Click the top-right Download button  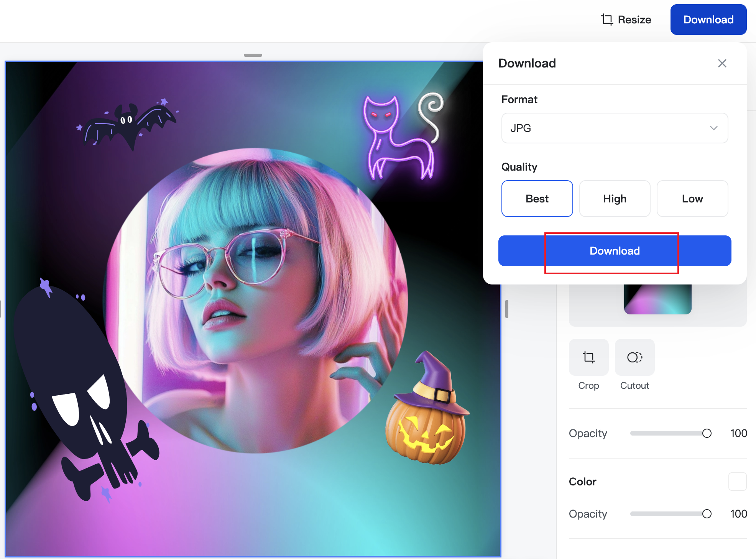point(708,20)
